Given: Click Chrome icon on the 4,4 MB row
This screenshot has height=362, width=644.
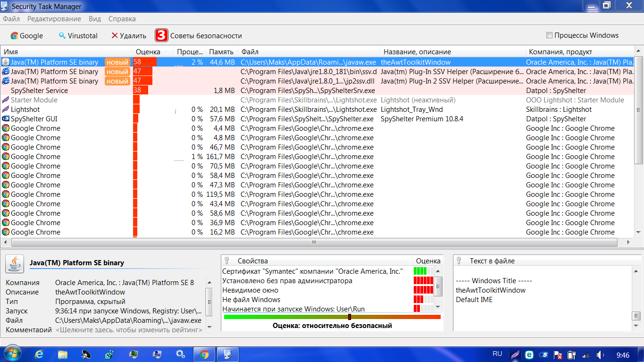Looking at the screenshot, I should click(x=6, y=128).
